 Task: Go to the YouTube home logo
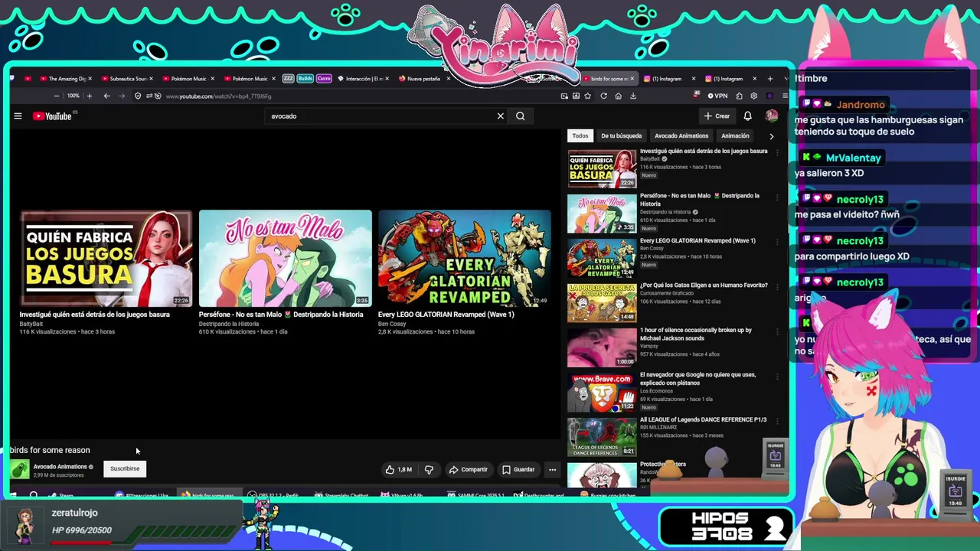[52, 116]
